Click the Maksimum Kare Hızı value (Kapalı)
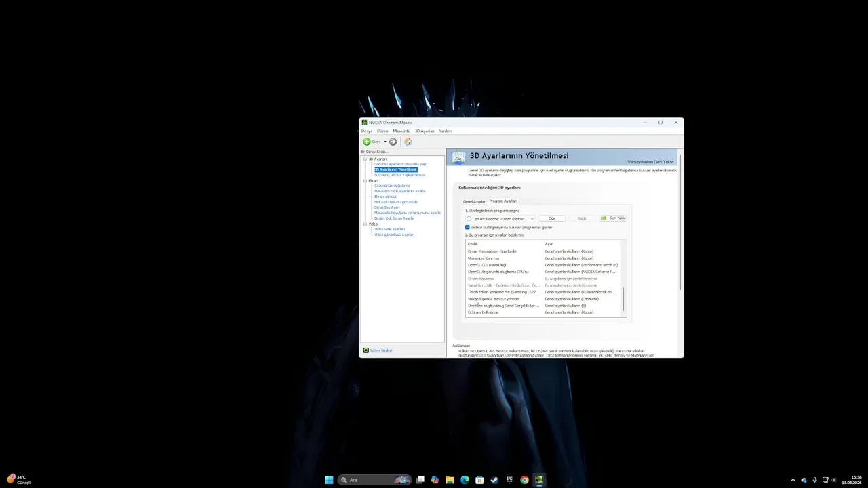This screenshot has height=488, width=868. [569, 258]
